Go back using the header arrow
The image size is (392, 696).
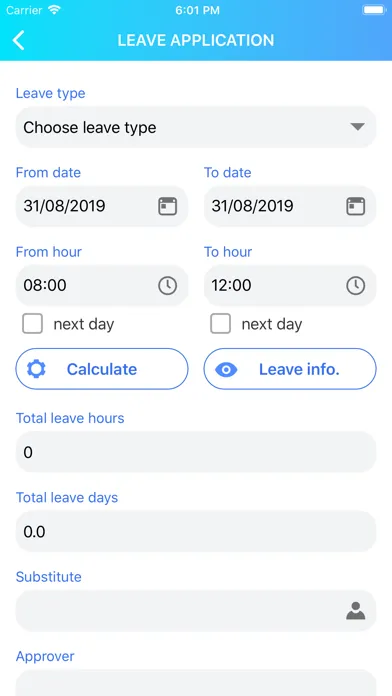[x=18, y=40]
